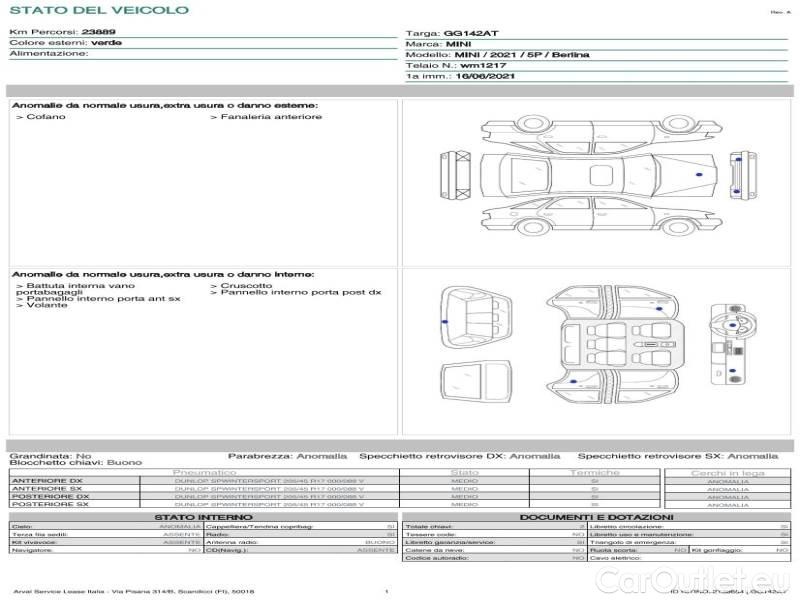Click the Volante interior anomaly item
800x600 pixels.
(x=44, y=305)
